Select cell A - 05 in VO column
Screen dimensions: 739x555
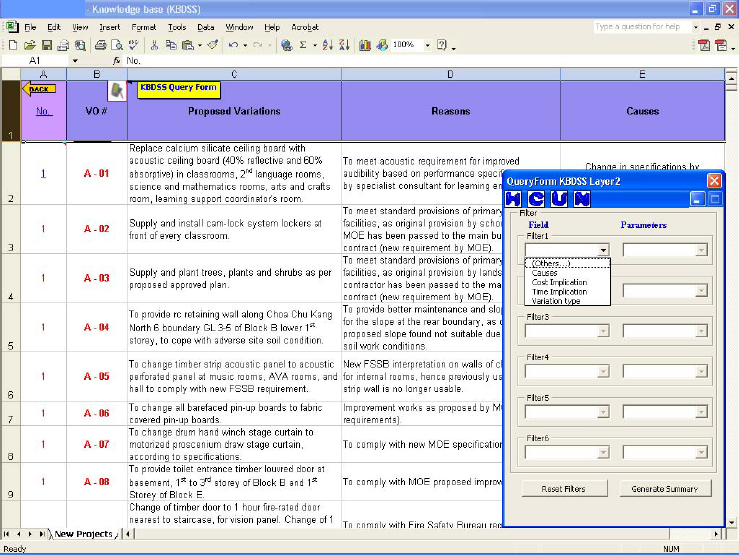click(97, 376)
